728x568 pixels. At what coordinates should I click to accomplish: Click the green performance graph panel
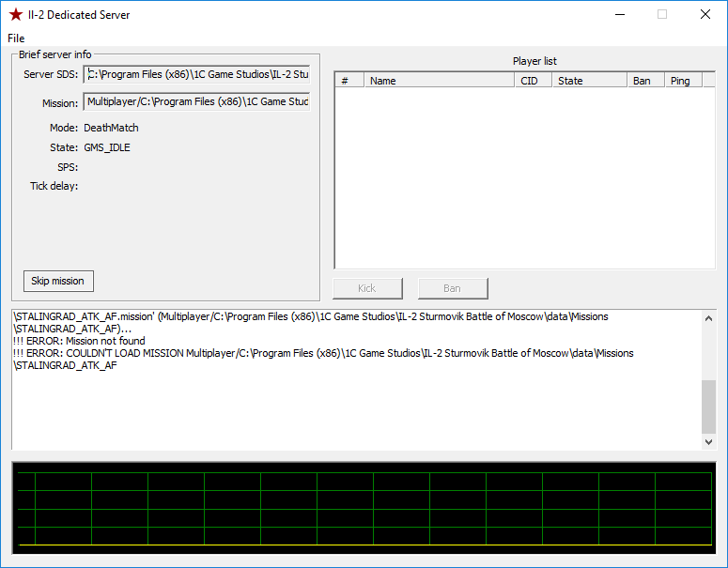click(x=364, y=508)
